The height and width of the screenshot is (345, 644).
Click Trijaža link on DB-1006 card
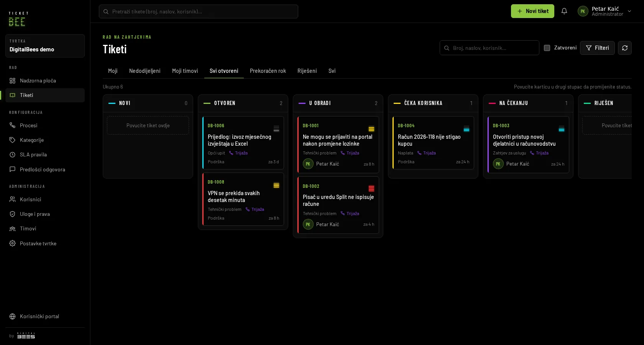[x=238, y=153]
